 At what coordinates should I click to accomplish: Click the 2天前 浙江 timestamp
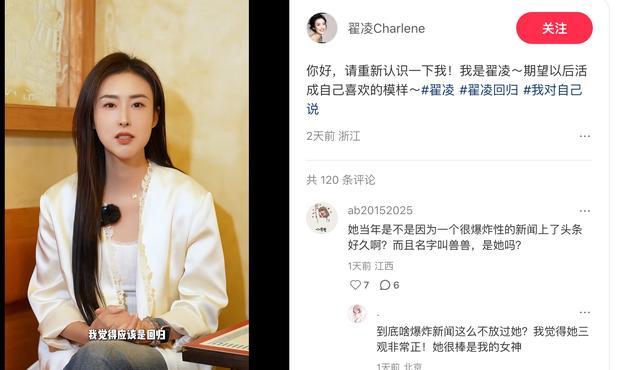(x=333, y=136)
